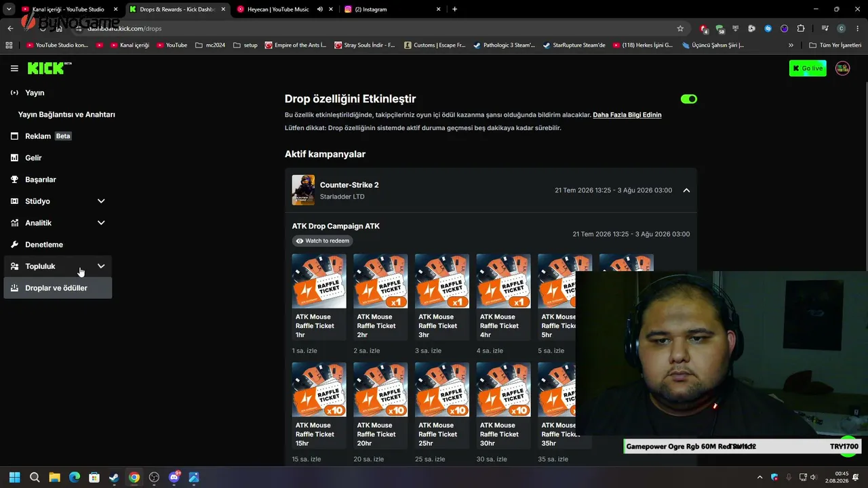
Task: Open Windows Start menu
Action: point(14,477)
